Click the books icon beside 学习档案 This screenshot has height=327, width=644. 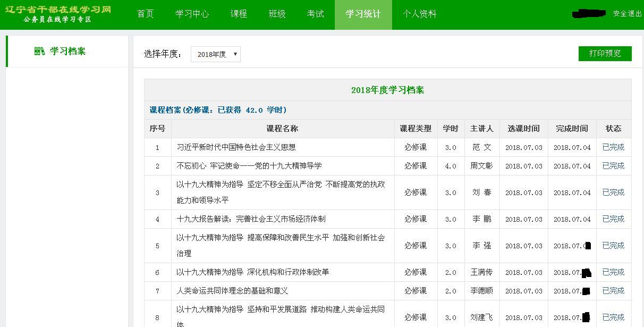coord(39,52)
